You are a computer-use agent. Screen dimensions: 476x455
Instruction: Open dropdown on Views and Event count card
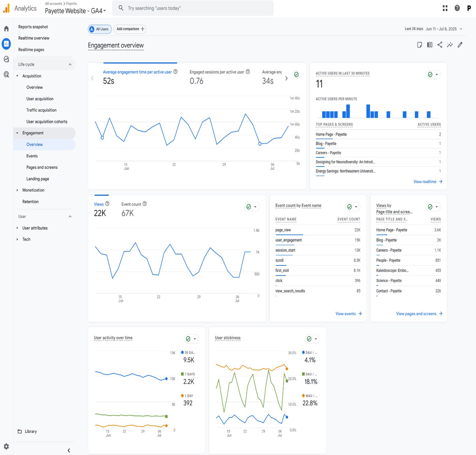coord(255,207)
